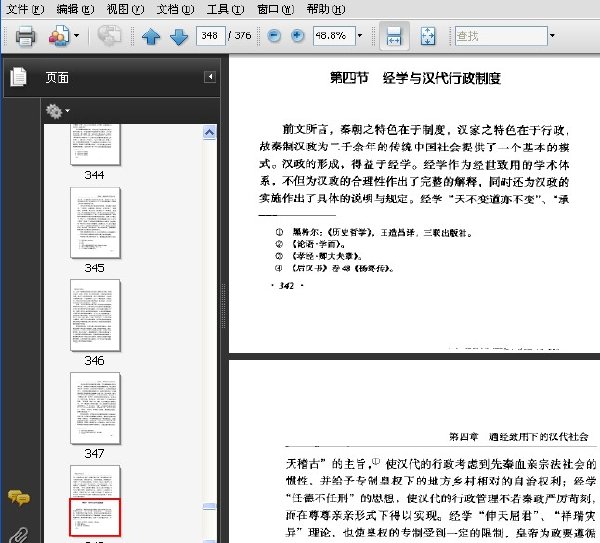Click the 第四节 经学与汉代行政制度 heading
Viewport: 600px width, 543px height.
pos(415,78)
